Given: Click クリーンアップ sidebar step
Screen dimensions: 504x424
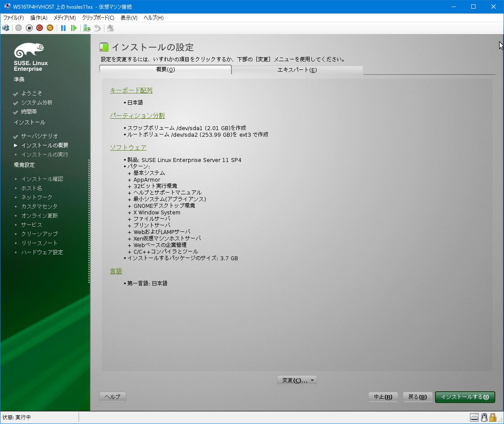Looking at the screenshot, I should click(x=40, y=234).
